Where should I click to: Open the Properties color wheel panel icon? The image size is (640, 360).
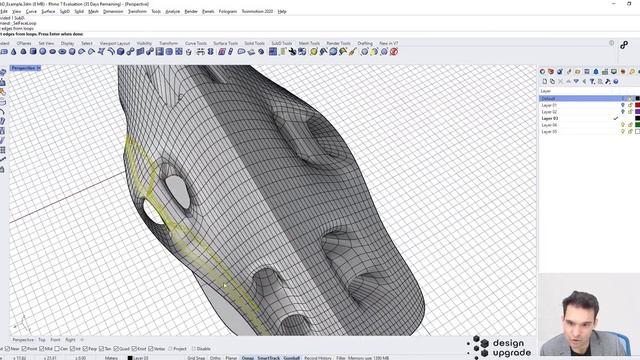click(542, 71)
